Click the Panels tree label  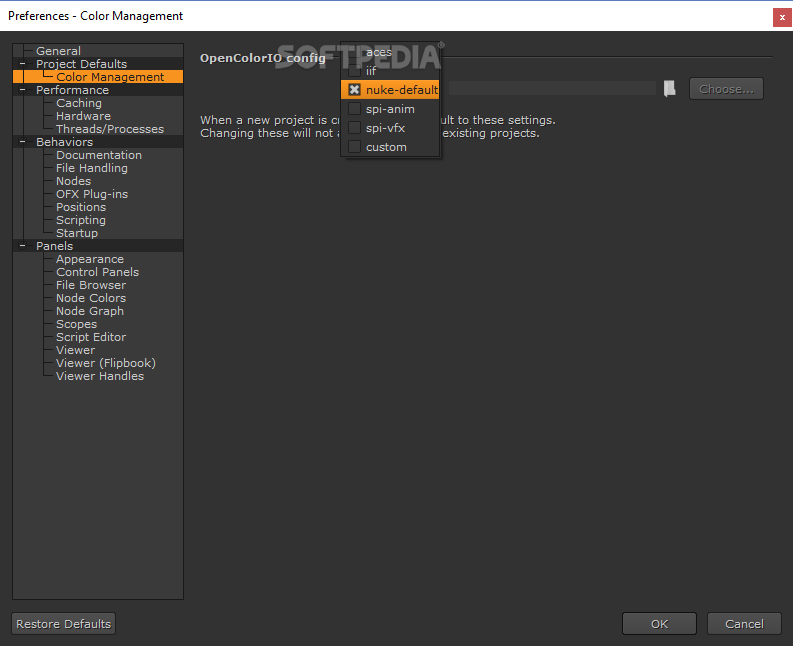pos(54,246)
